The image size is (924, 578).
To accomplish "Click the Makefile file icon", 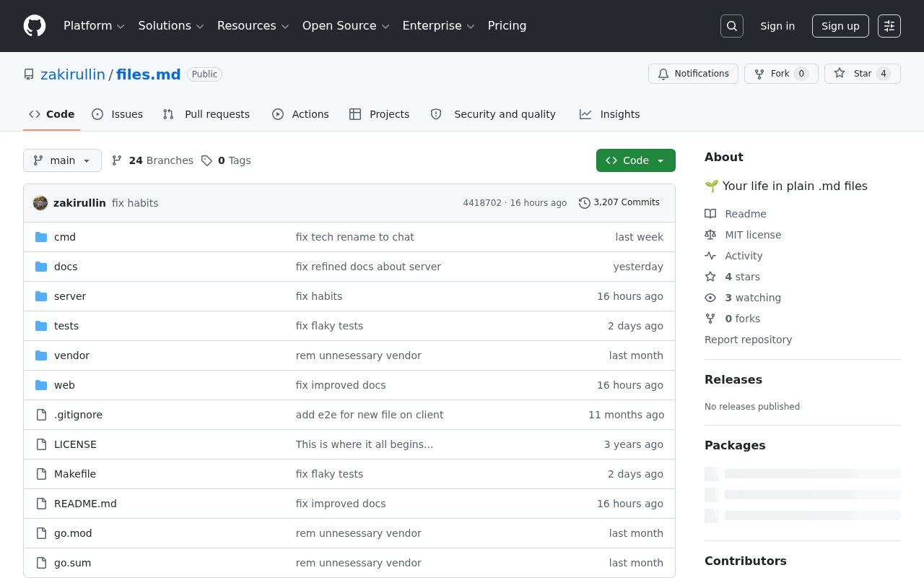I will point(41,474).
